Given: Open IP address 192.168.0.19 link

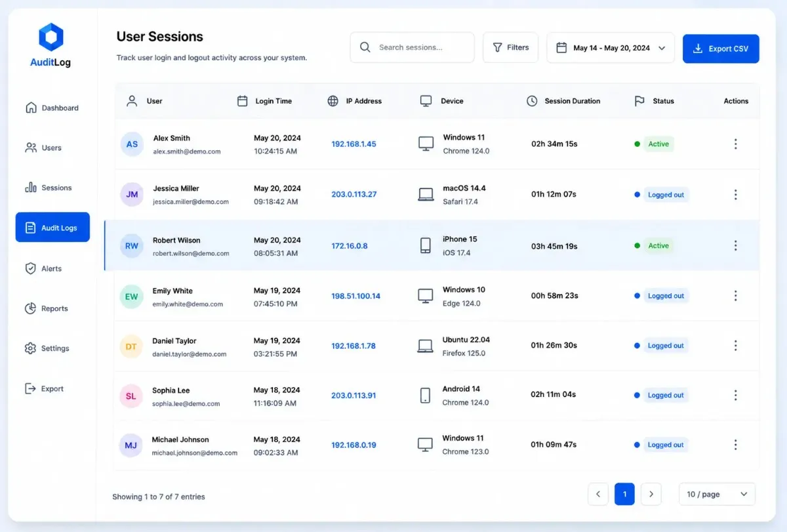Looking at the screenshot, I should [353, 445].
